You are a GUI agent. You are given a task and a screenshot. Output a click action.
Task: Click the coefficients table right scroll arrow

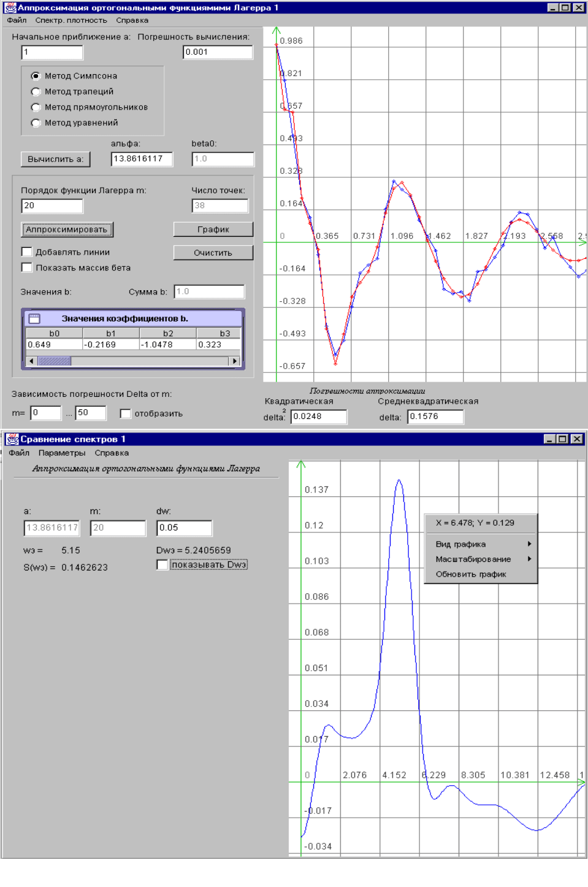pyautogui.click(x=234, y=361)
